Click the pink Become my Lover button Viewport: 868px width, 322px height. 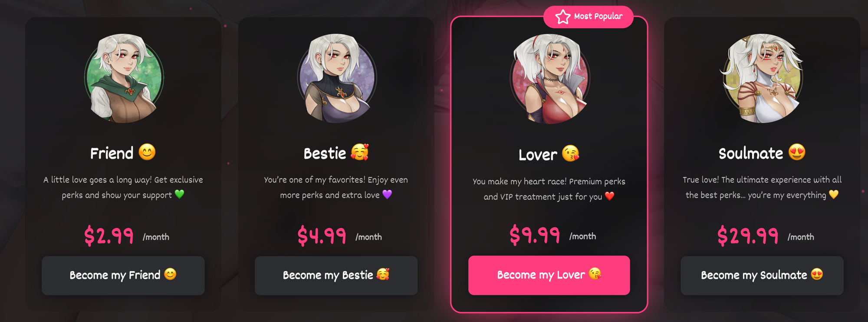549,275
